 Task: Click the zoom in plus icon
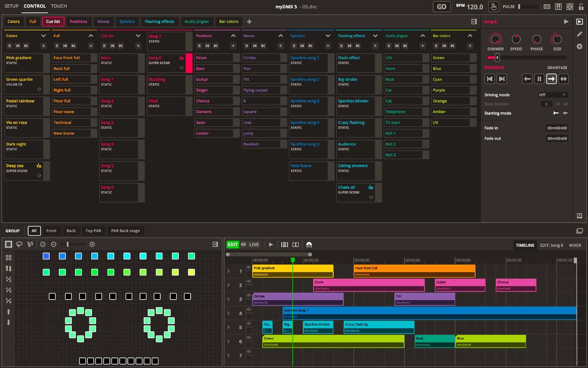[92, 244]
